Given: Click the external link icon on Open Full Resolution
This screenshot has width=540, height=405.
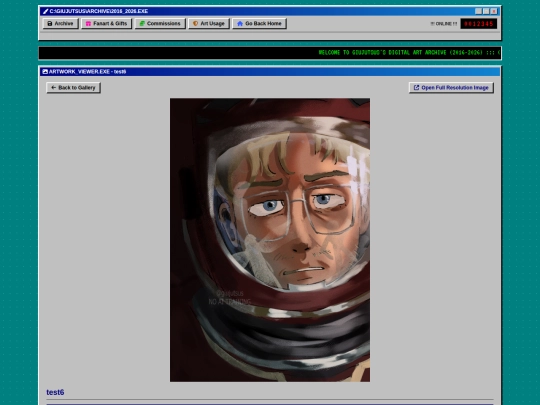Looking at the screenshot, I should click(x=416, y=87).
